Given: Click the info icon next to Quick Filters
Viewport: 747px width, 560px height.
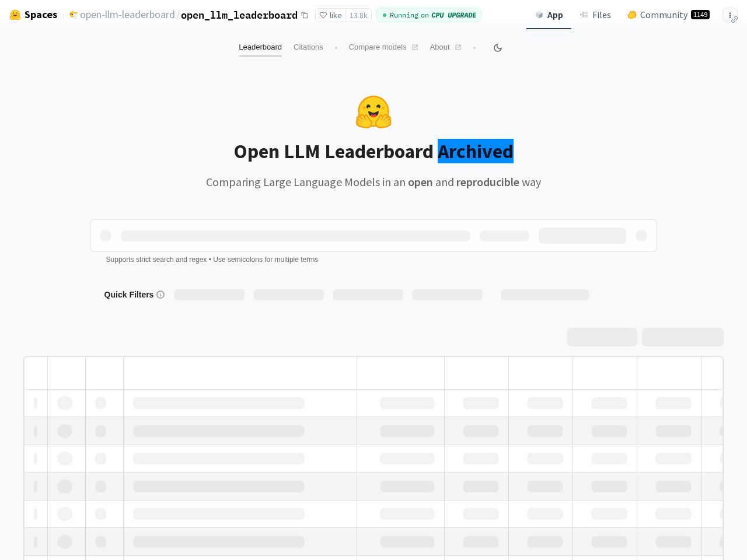Looking at the screenshot, I should (x=160, y=295).
